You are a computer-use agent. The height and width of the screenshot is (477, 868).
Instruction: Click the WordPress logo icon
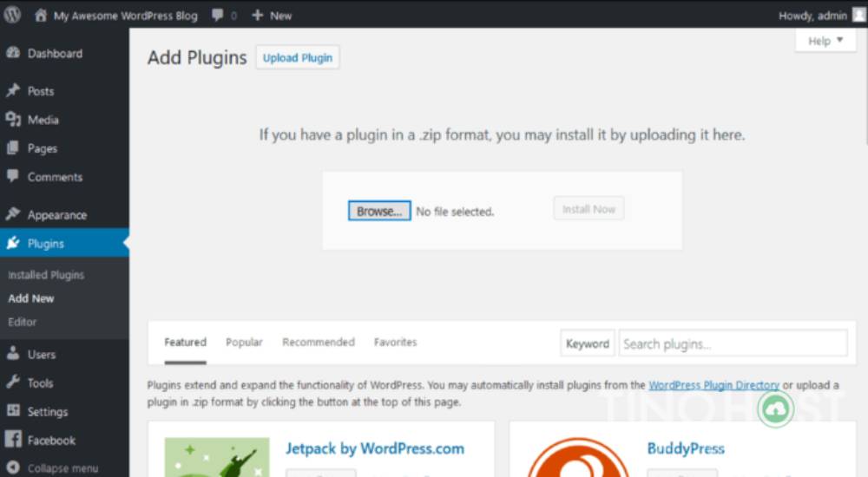click(12, 15)
